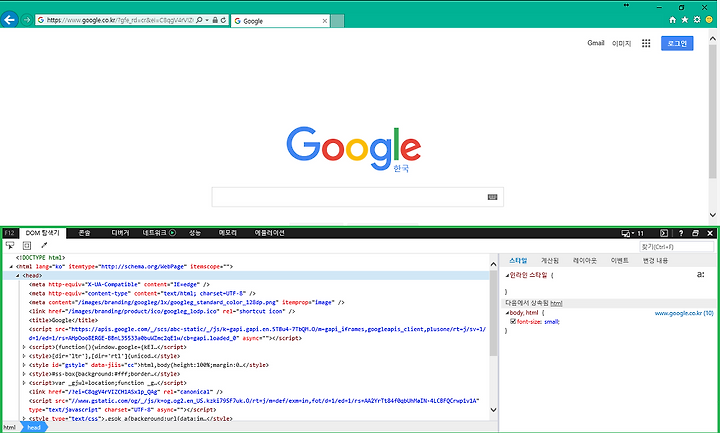Click inside the Google search box

357,197
